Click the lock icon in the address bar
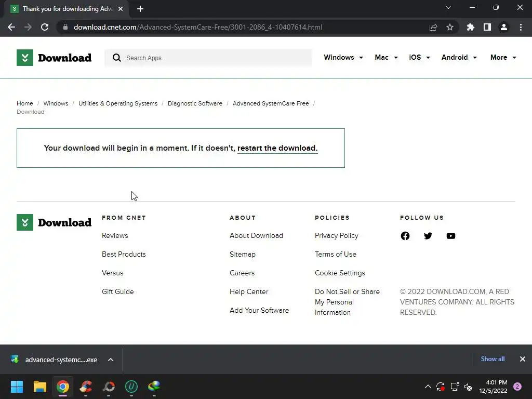 coord(65,27)
